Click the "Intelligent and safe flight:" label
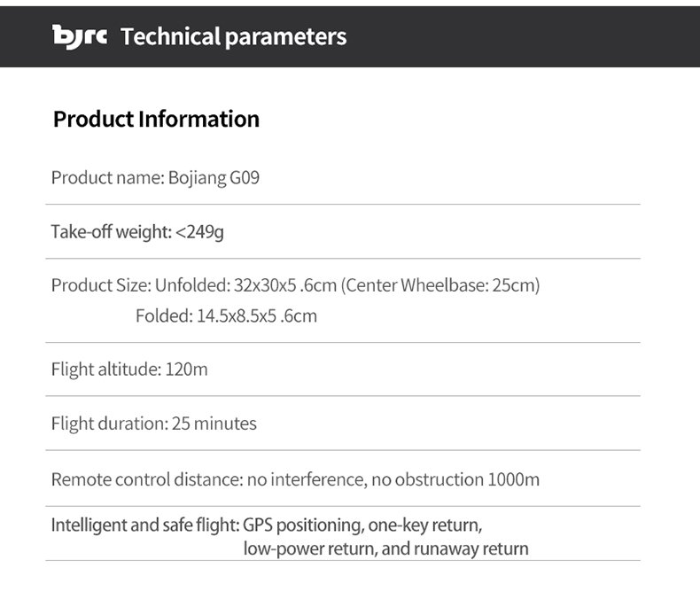This screenshot has height=591, width=700. pyautogui.click(x=144, y=525)
